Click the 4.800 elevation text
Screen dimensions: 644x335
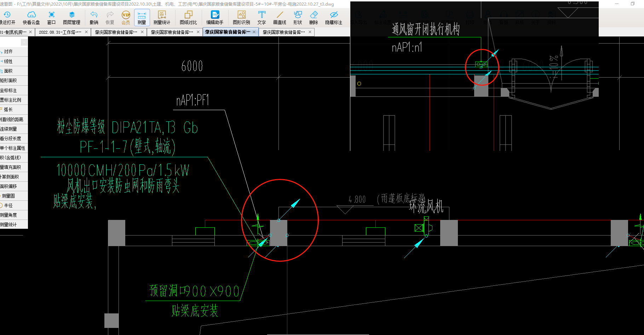tap(357, 199)
